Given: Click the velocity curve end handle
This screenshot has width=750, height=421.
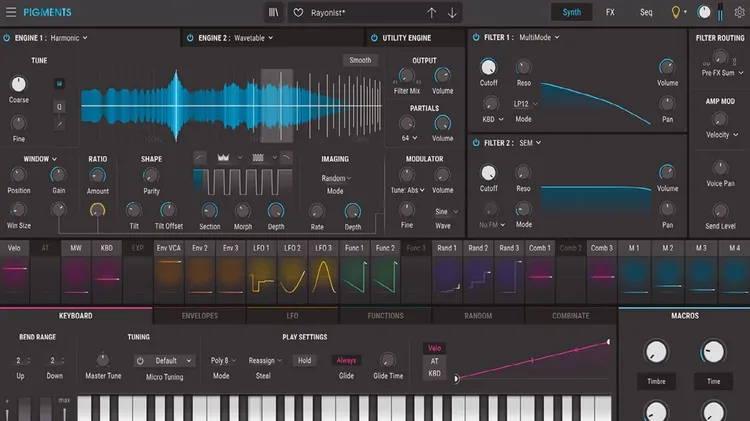Looking at the screenshot, I should pyautogui.click(x=608, y=342).
